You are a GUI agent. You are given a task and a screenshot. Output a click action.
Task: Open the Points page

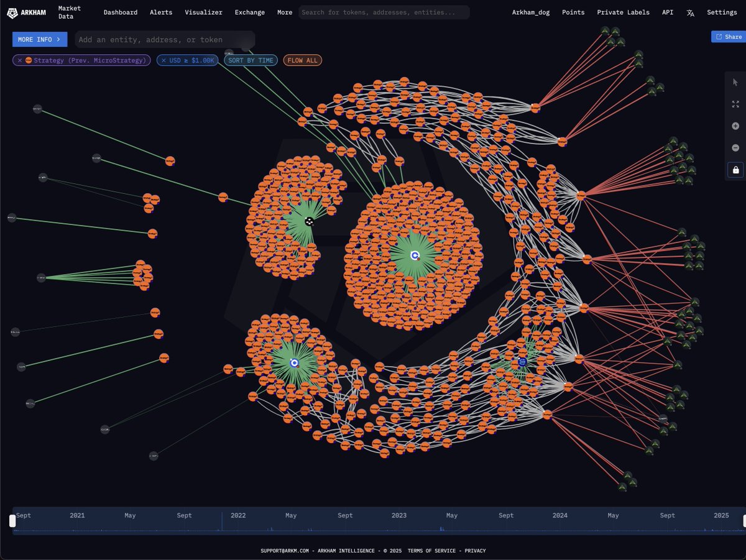point(573,12)
